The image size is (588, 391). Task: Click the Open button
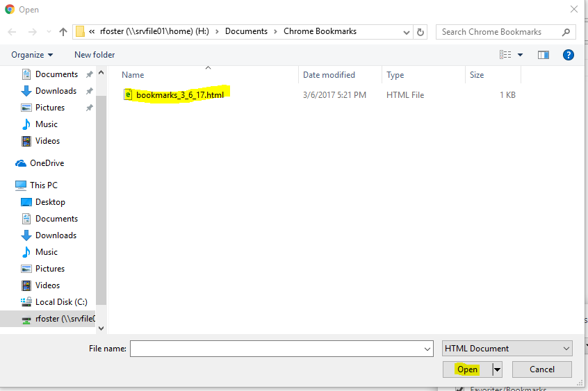click(467, 369)
